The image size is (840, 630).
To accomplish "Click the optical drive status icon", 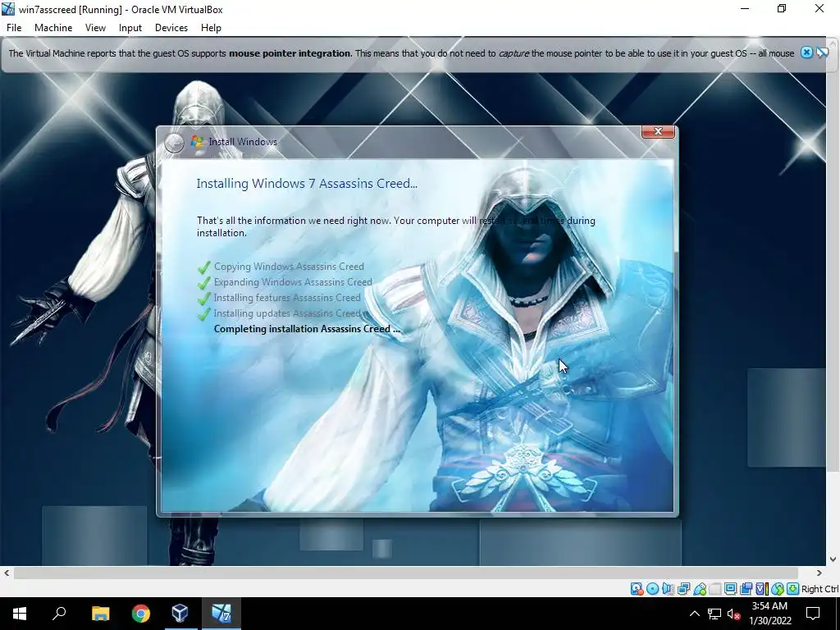I will click(652, 589).
